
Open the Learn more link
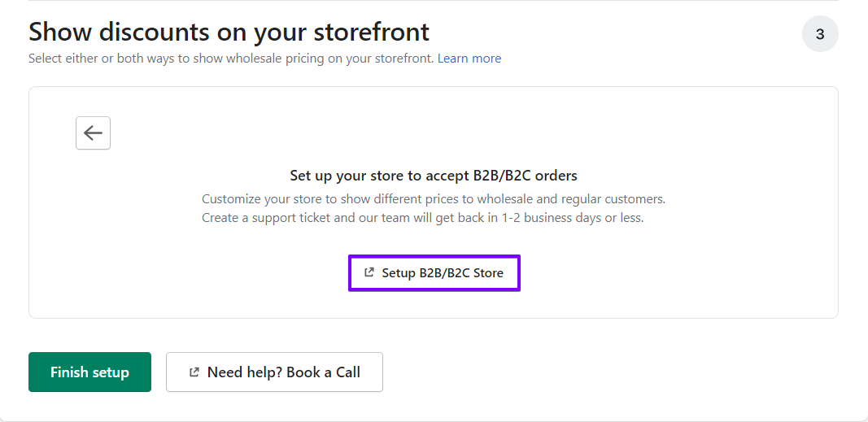click(x=469, y=59)
